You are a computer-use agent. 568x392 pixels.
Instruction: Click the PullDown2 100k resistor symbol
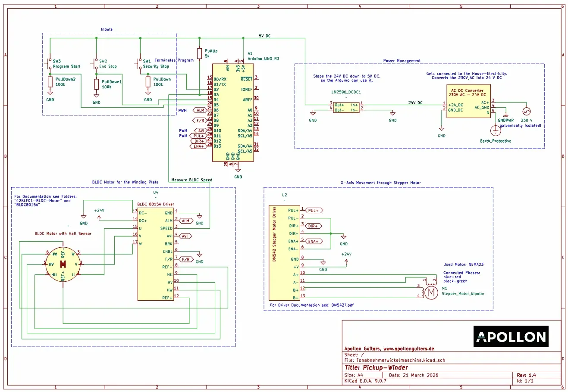coord(50,82)
